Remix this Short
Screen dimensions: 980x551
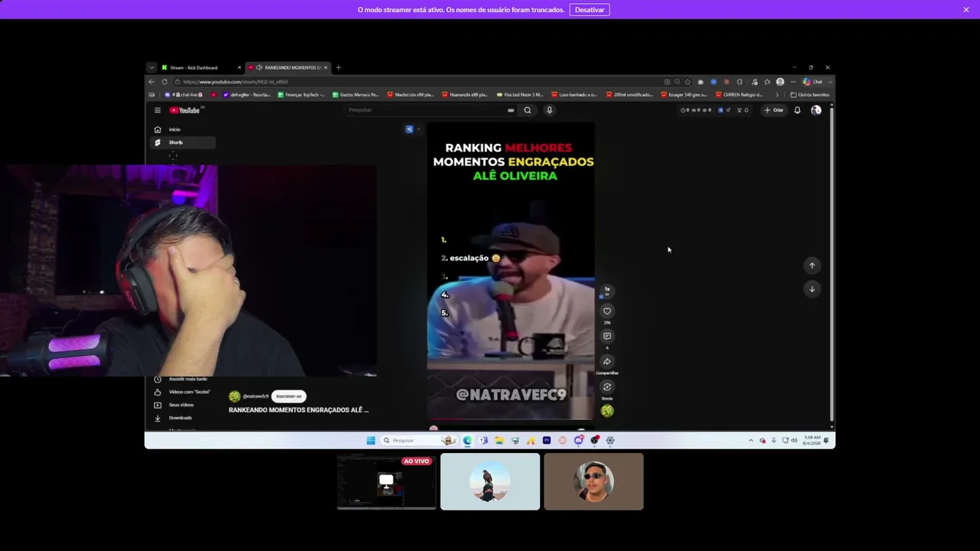click(607, 387)
